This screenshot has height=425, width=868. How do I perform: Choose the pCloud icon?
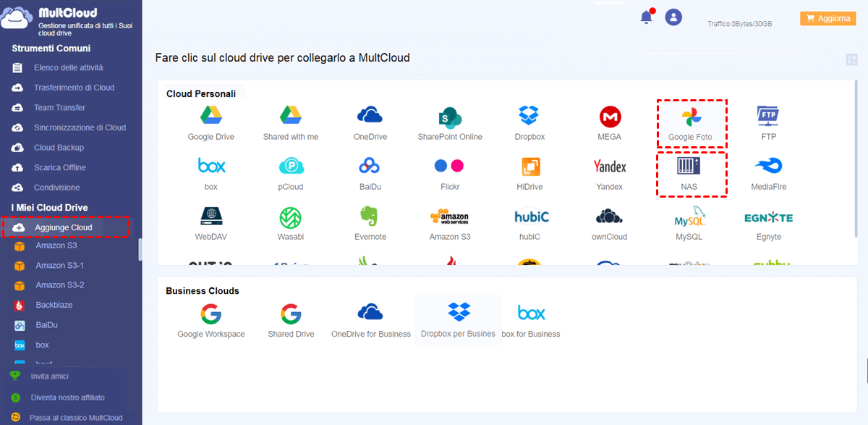(x=291, y=167)
